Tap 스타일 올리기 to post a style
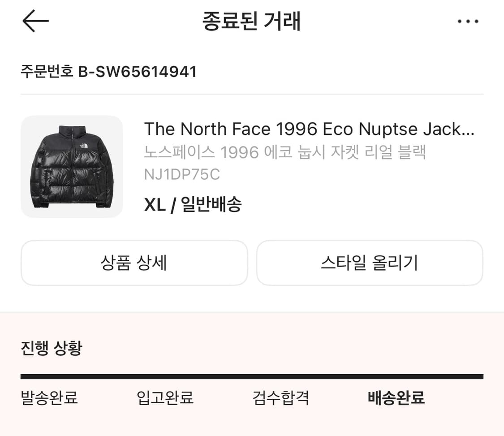The image size is (504, 436). click(370, 263)
